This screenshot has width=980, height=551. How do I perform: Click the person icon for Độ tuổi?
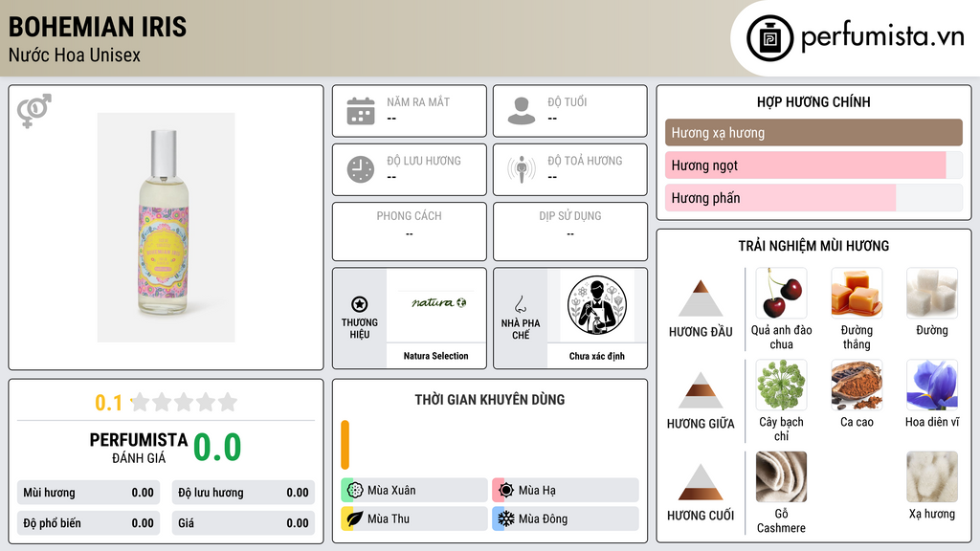(x=522, y=111)
